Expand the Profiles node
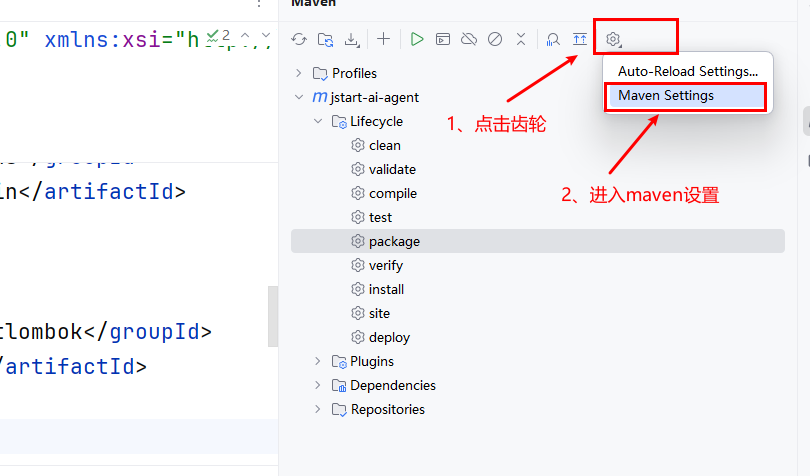This screenshot has height=476, width=810. [x=299, y=73]
